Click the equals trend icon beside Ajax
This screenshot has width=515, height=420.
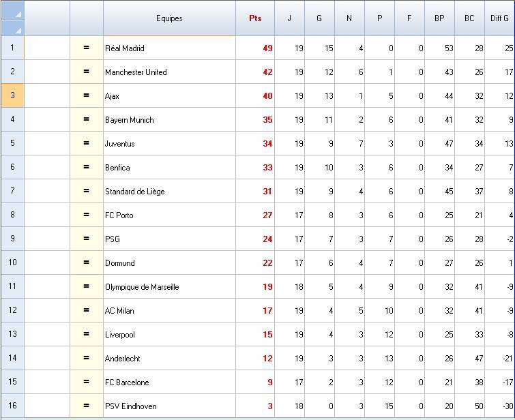coord(86,95)
